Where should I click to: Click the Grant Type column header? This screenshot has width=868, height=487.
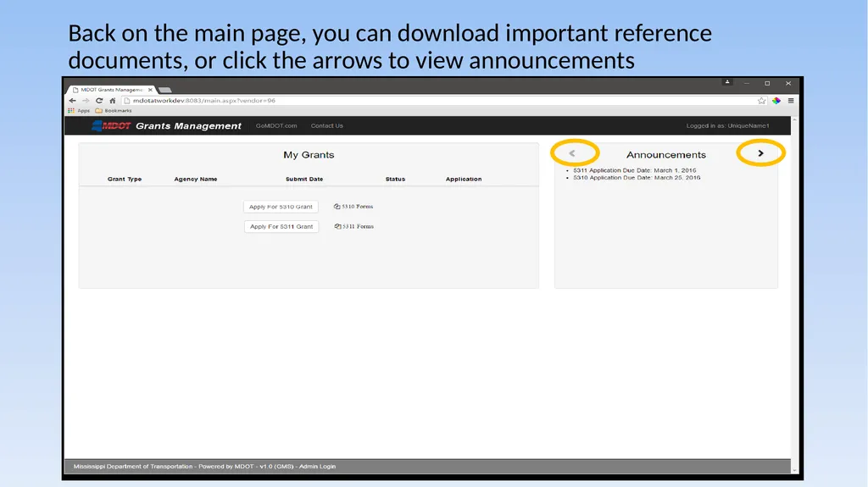125,179
